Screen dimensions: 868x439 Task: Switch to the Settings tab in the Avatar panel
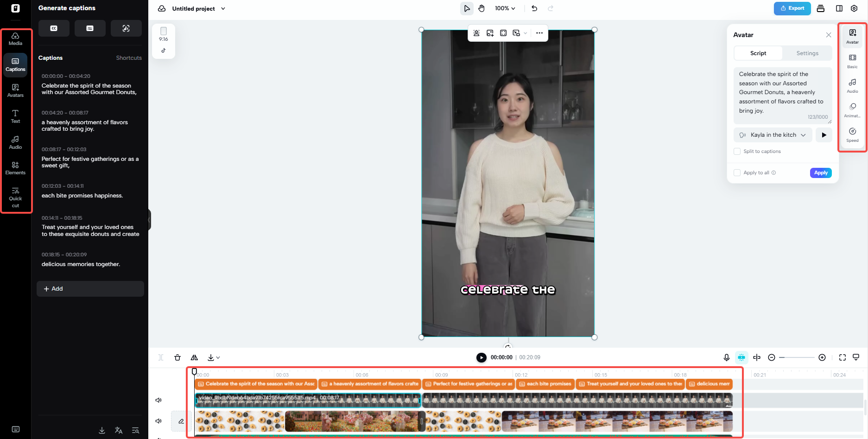click(x=807, y=53)
